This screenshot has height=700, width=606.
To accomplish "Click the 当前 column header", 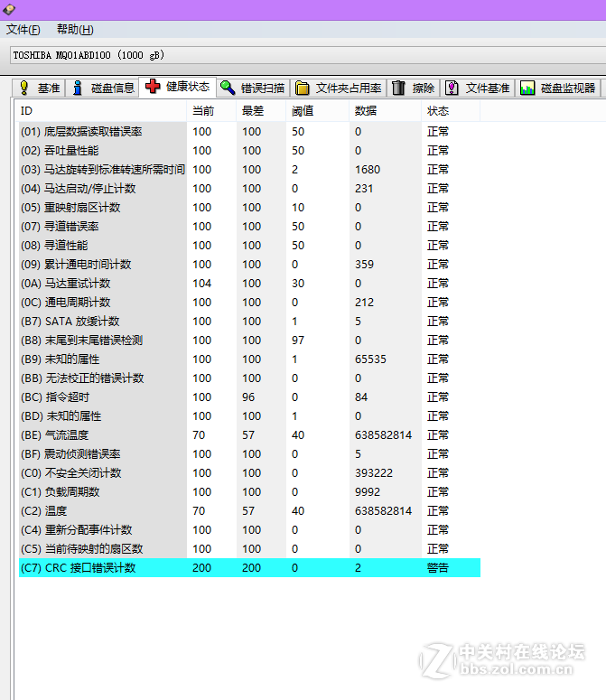I will click(211, 111).
